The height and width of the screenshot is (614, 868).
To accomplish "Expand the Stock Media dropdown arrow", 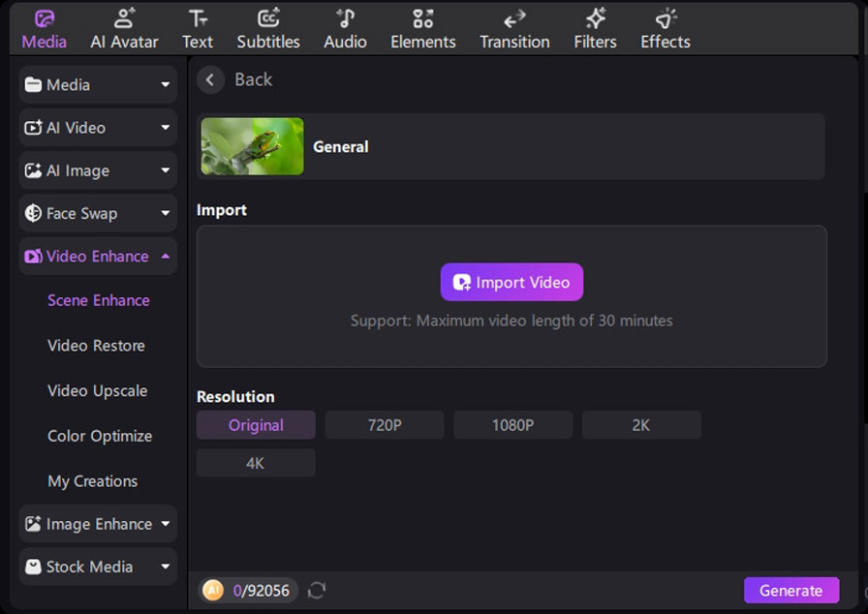I will click(x=165, y=567).
